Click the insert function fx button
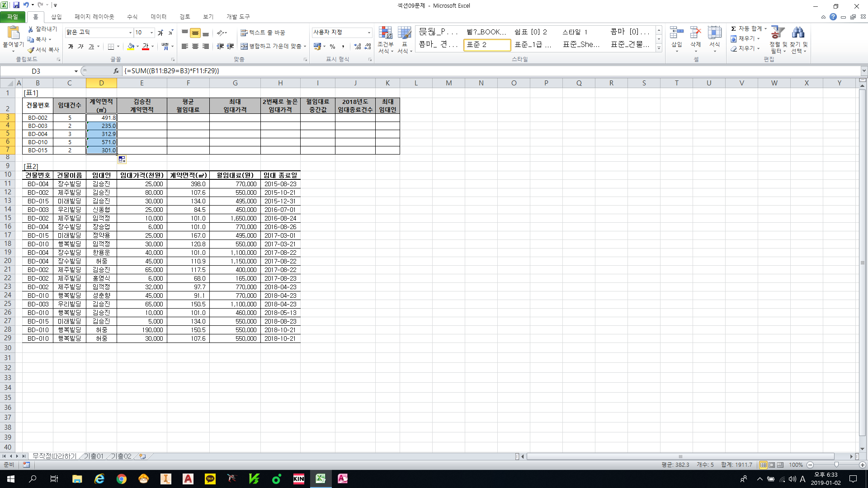868x488 pixels. (116, 71)
